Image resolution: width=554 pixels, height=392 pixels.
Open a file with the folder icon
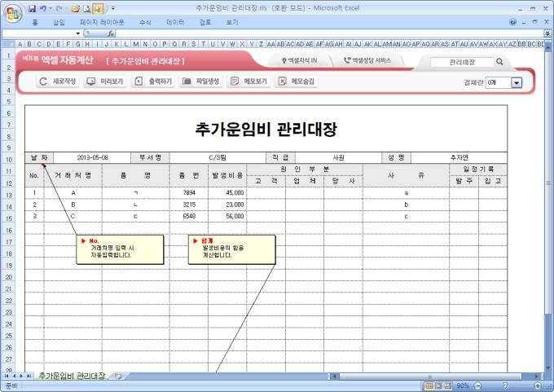click(x=75, y=8)
